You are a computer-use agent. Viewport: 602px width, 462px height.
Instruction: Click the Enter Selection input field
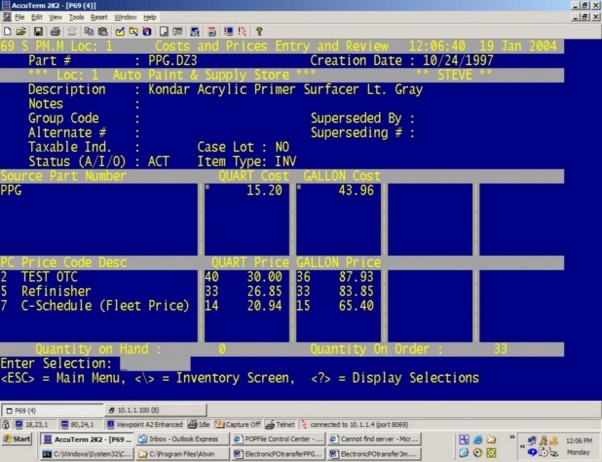click(155, 363)
